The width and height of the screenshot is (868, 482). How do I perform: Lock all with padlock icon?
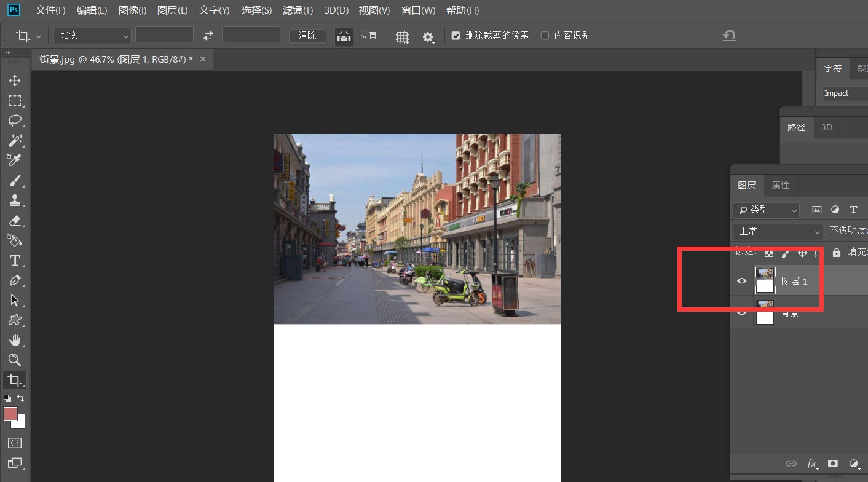(836, 253)
